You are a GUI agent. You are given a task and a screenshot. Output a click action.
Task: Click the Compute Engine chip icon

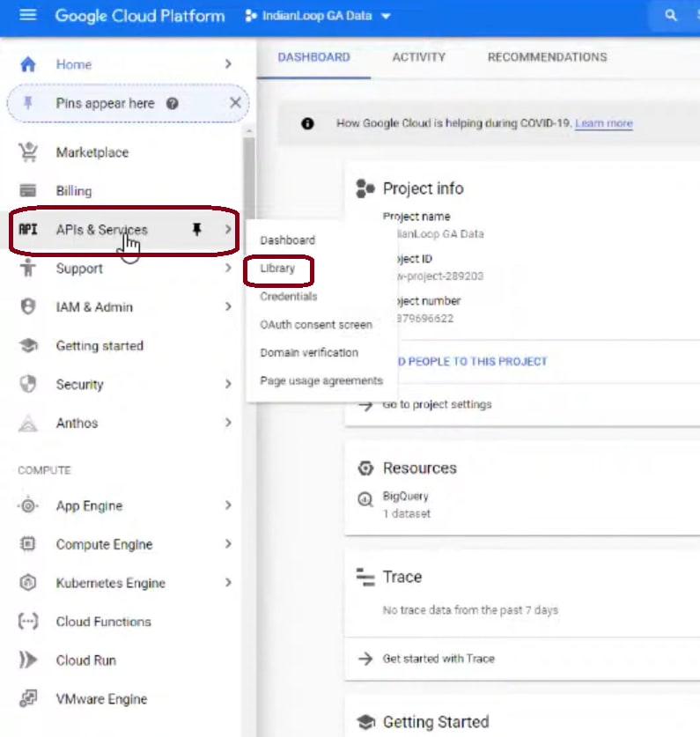[28, 544]
